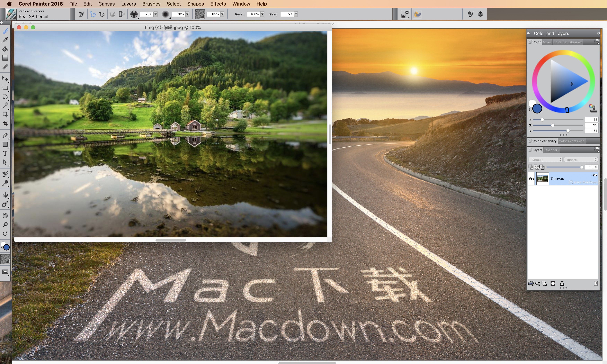Adjust the R red slider handle
Screen dimensions: 607x364
tap(542, 120)
